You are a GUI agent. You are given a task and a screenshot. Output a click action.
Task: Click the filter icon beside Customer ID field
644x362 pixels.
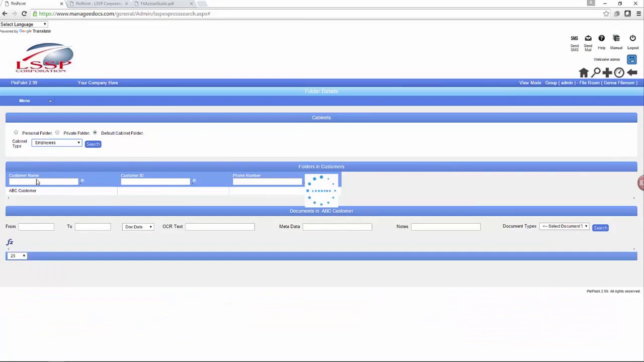point(194,182)
